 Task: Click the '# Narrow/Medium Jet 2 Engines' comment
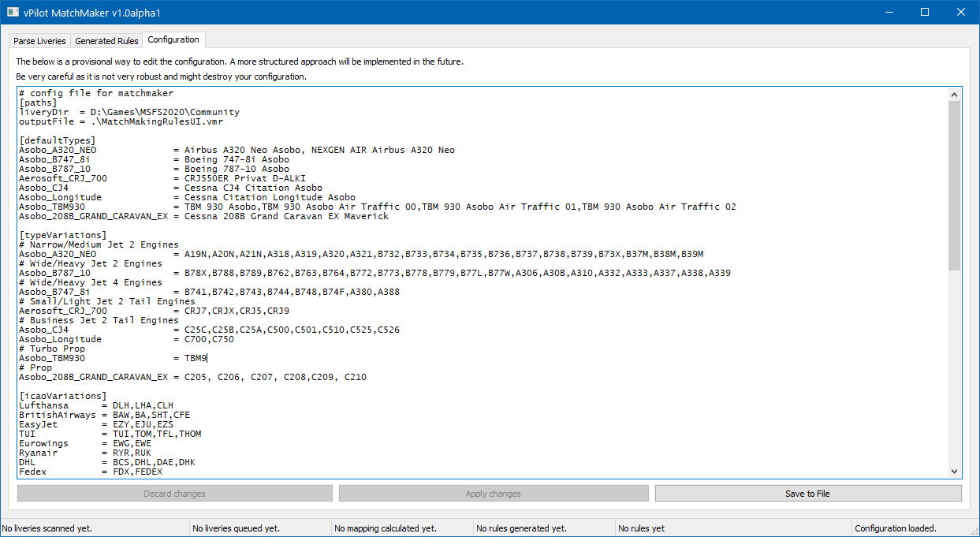pos(99,244)
